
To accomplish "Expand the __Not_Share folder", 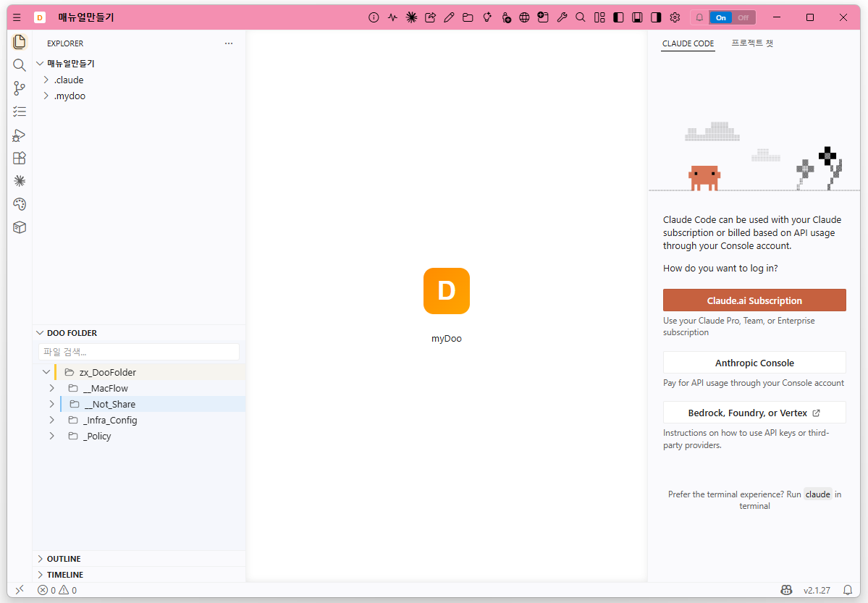I will click(x=52, y=404).
